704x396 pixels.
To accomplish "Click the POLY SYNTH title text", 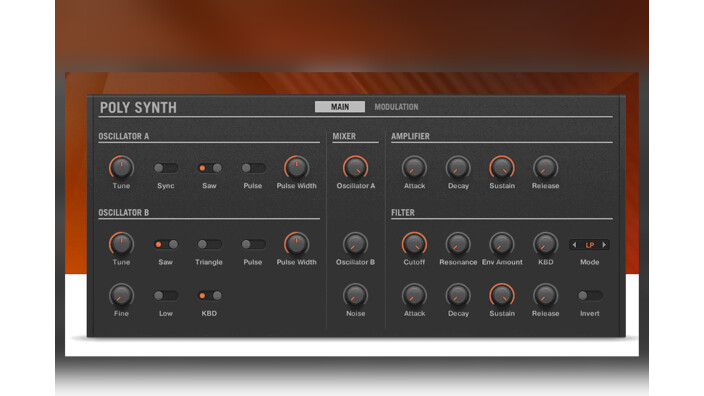I will [138, 108].
